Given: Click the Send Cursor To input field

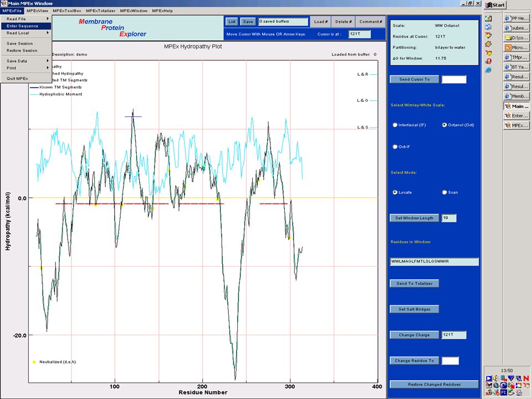Looking at the screenshot, I should coord(454,79).
